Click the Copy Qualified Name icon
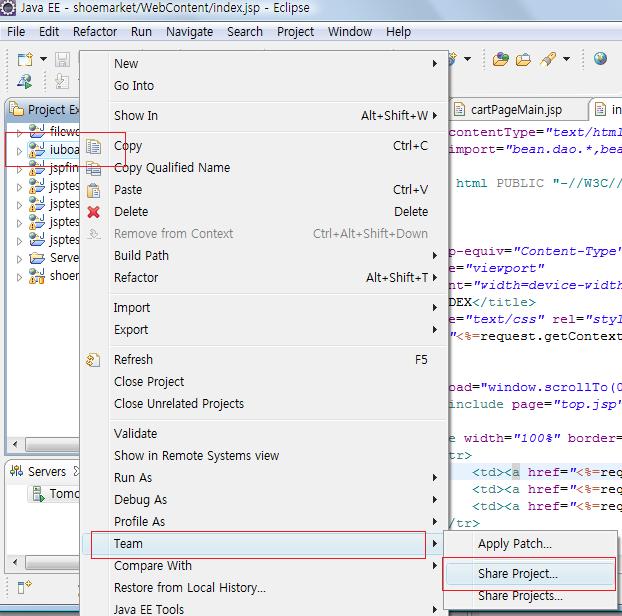The image size is (622, 616). coord(93,169)
